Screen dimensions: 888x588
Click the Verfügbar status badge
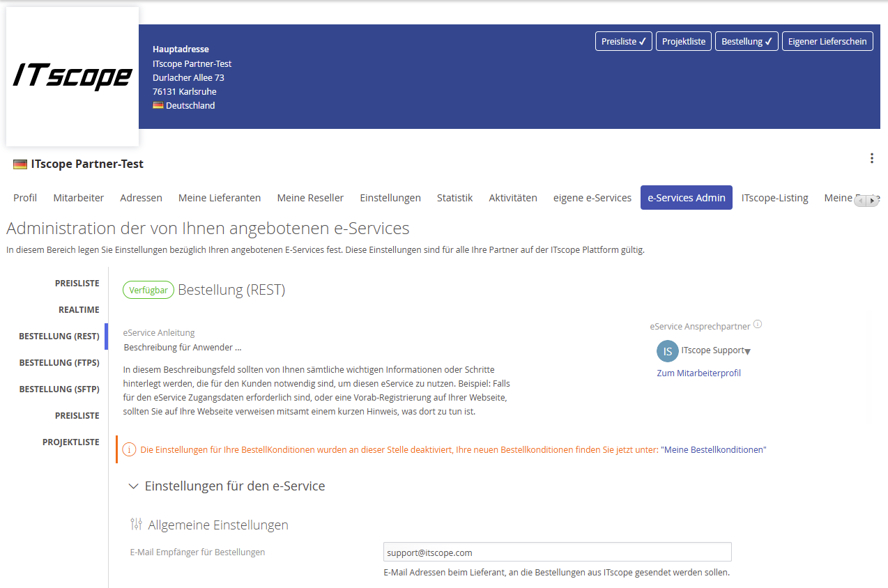click(x=148, y=291)
